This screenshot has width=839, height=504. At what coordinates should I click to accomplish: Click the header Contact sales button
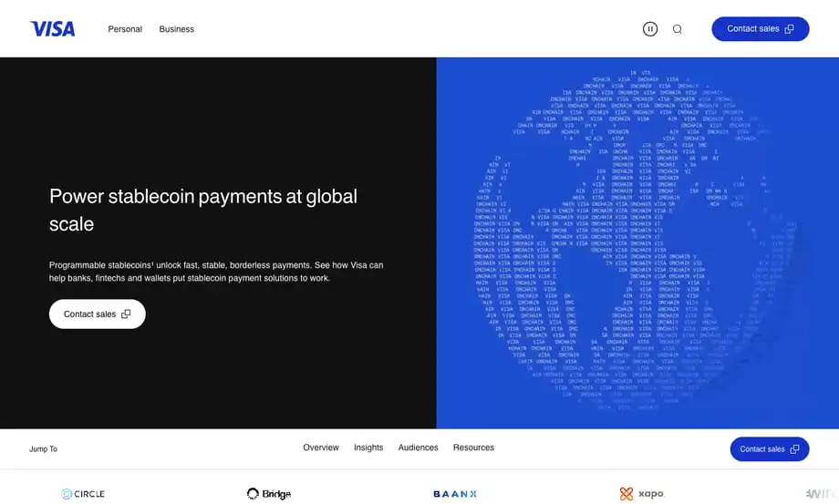coord(760,29)
